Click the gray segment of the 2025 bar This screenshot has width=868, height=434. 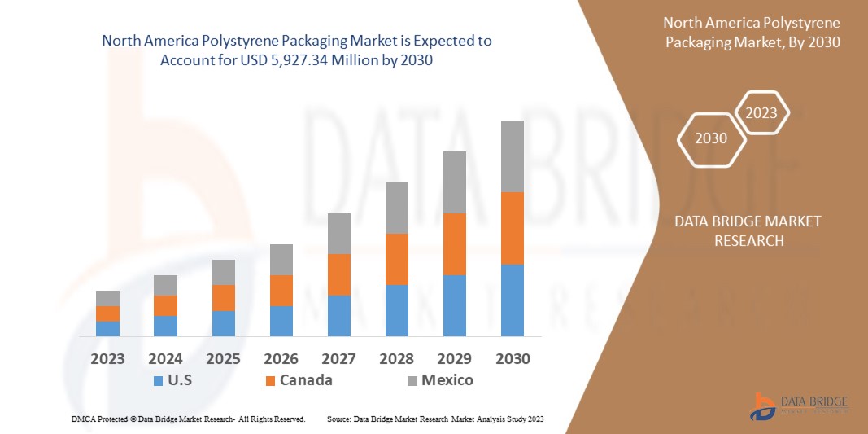(223, 272)
